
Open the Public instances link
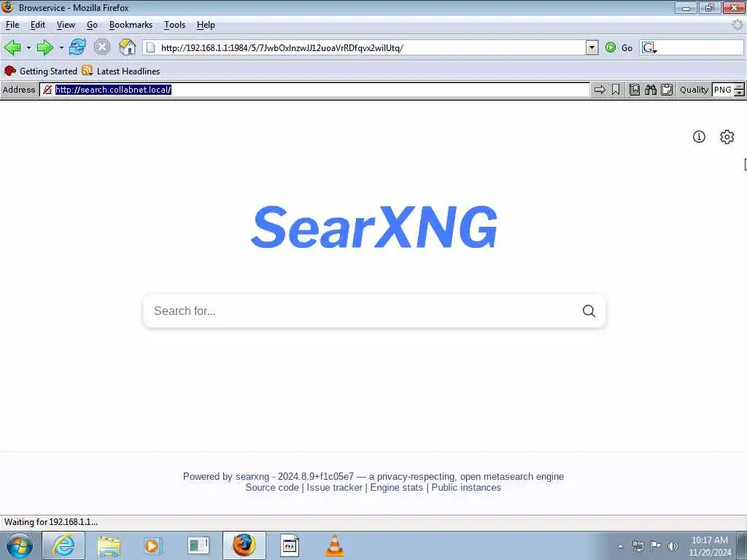click(x=466, y=488)
